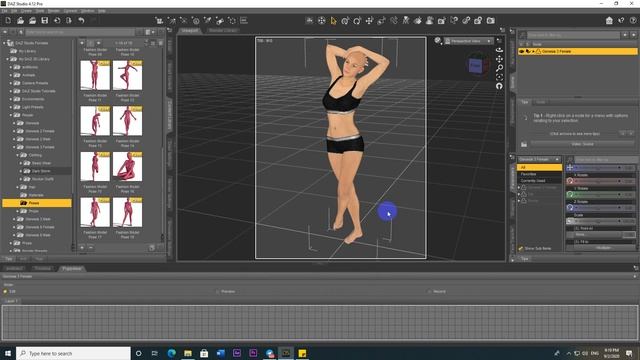Click the camera render icon in toolbar

coord(491,20)
